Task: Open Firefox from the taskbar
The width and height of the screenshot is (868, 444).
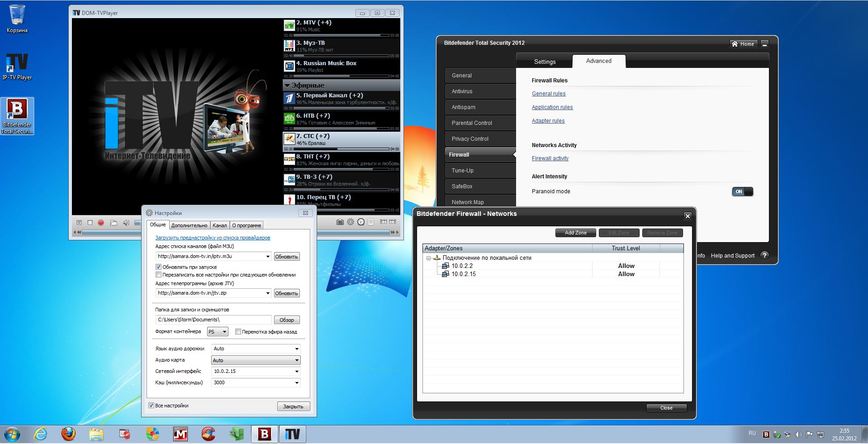Action: tap(68, 434)
